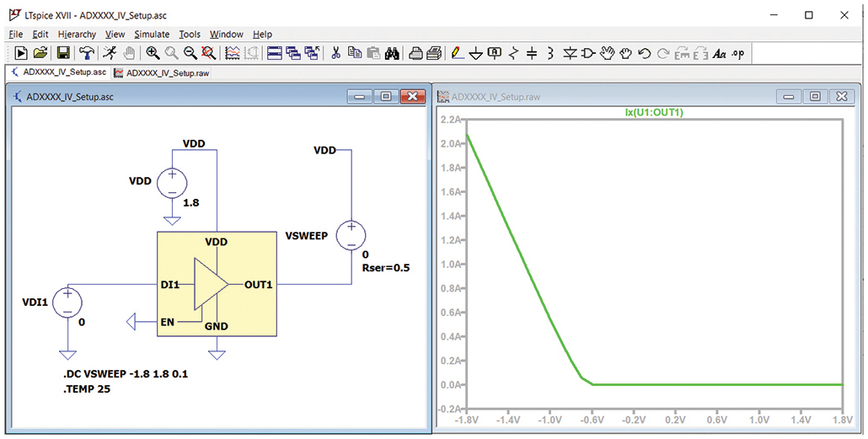Open the Simulate menu
868x439 pixels.
pyautogui.click(x=152, y=34)
